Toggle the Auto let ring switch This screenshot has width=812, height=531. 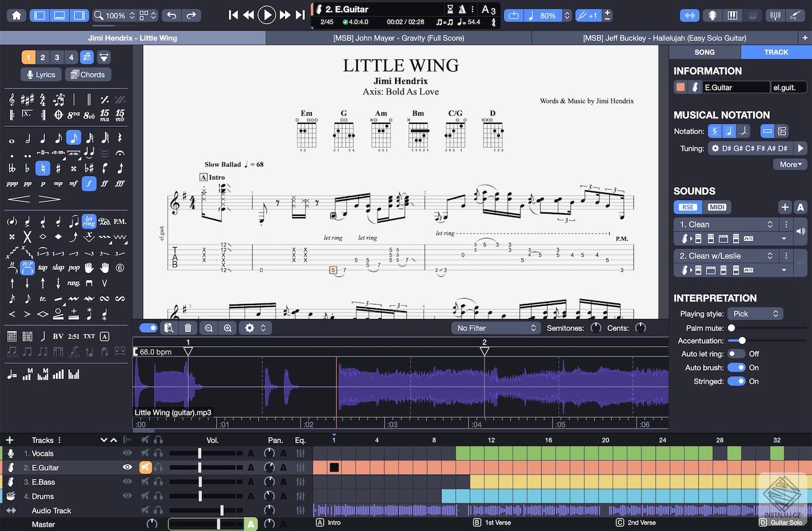point(736,354)
